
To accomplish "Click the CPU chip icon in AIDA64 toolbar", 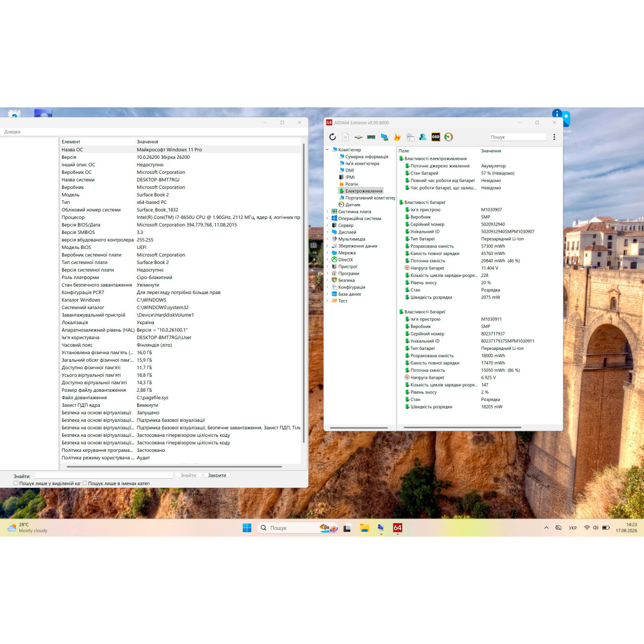I will (358, 137).
